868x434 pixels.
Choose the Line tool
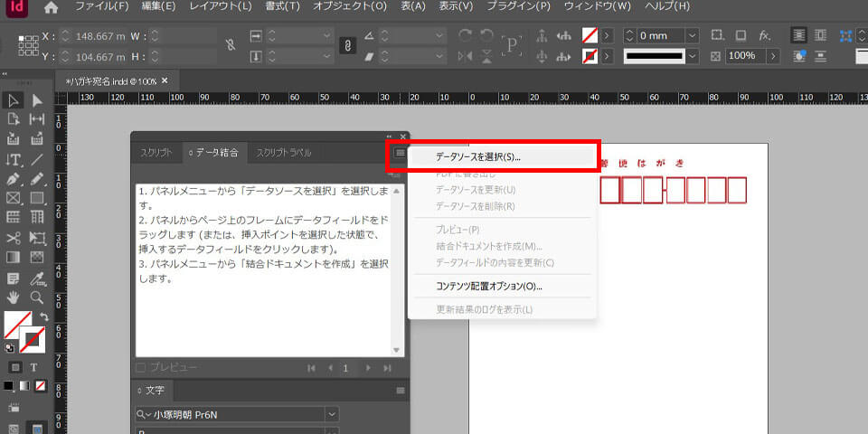pyautogui.click(x=37, y=160)
